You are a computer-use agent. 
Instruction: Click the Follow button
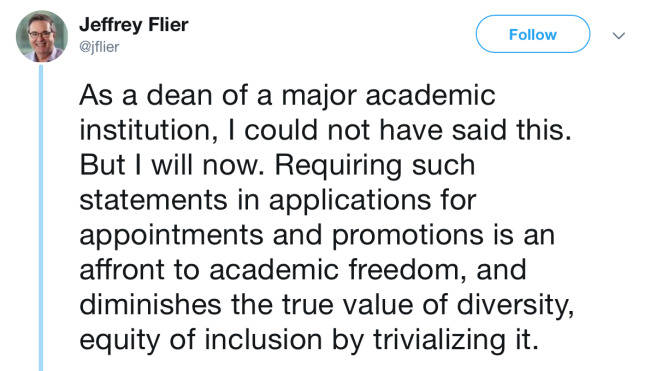click(x=533, y=34)
